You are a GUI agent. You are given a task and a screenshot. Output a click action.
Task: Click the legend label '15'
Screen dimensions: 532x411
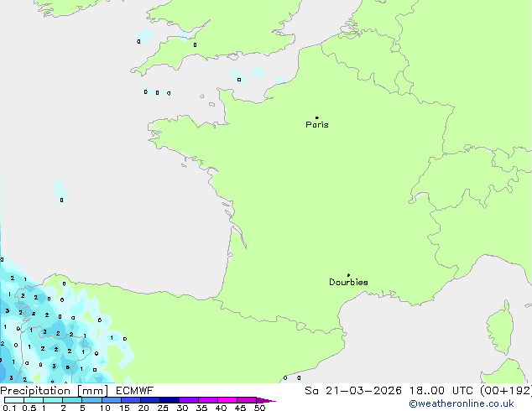(x=124, y=408)
